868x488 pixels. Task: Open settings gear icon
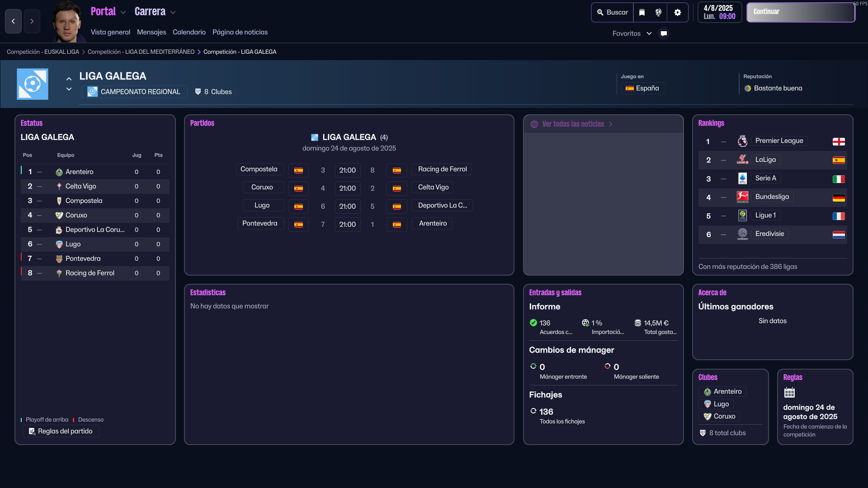(677, 13)
